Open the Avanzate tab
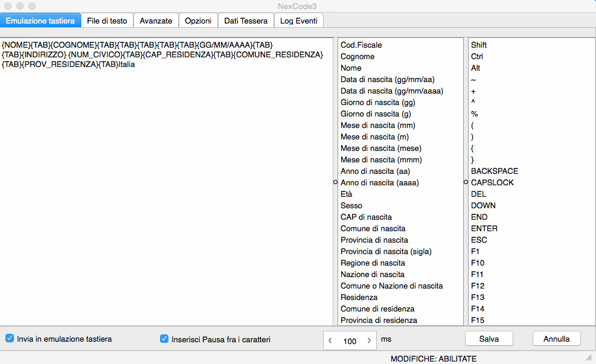This screenshot has height=364, width=596. pos(156,21)
